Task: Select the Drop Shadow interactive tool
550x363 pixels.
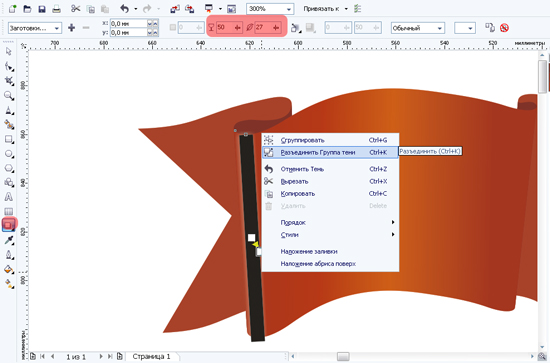Action: pyautogui.click(x=9, y=224)
